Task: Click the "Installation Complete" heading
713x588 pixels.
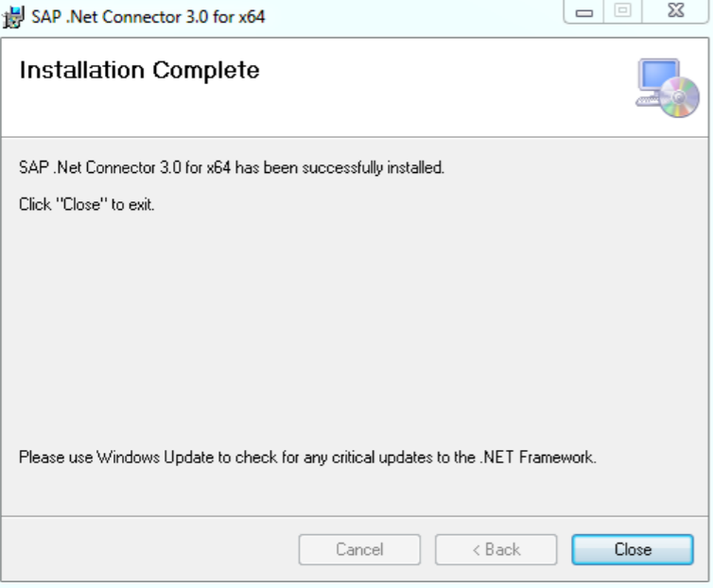Action: [139, 71]
